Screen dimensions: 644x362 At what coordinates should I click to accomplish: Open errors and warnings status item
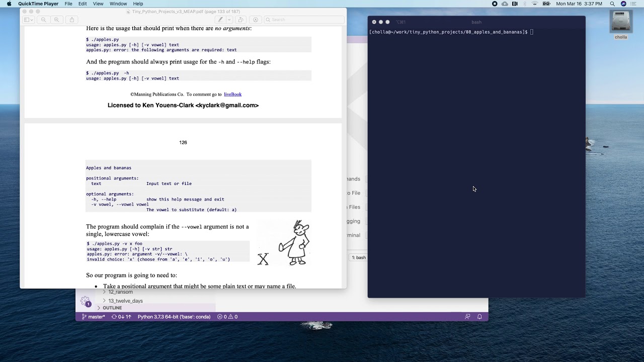coord(227,317)
